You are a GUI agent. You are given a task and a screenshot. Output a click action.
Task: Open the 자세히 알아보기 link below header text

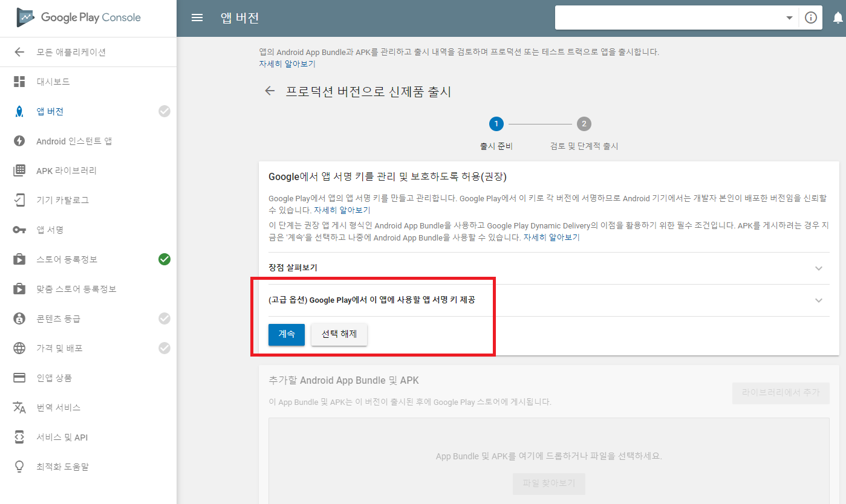[287, 64]
